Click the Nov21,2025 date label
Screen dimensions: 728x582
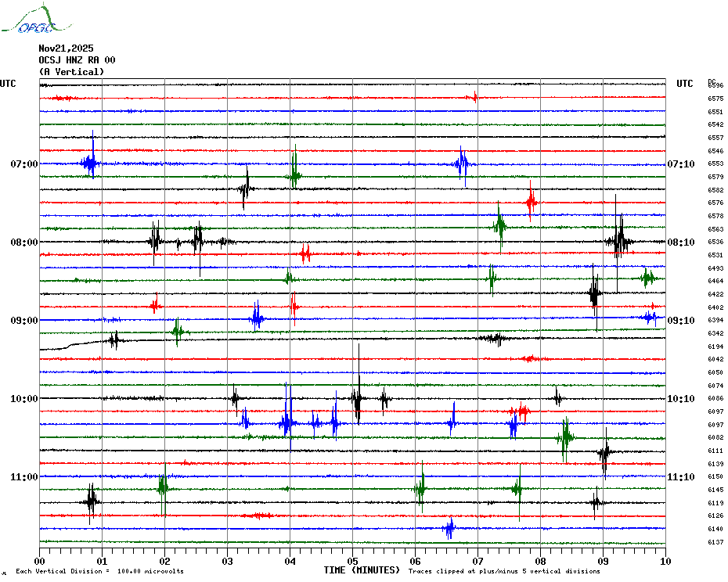click(66, 48)
